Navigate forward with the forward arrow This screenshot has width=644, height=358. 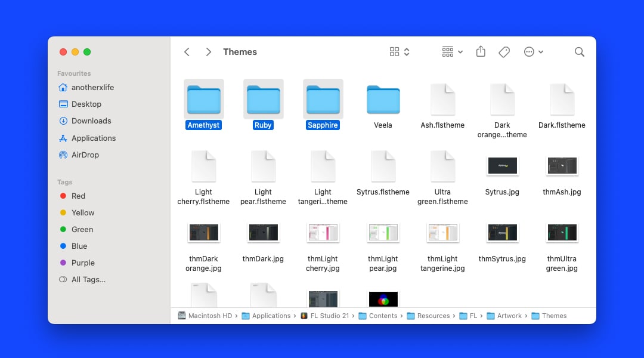point(208,52)
